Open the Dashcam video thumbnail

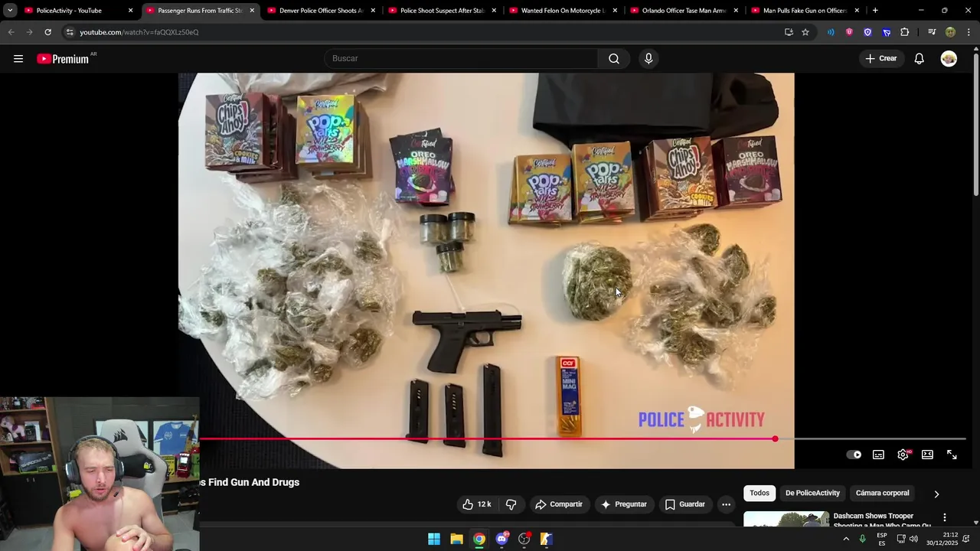786,520
